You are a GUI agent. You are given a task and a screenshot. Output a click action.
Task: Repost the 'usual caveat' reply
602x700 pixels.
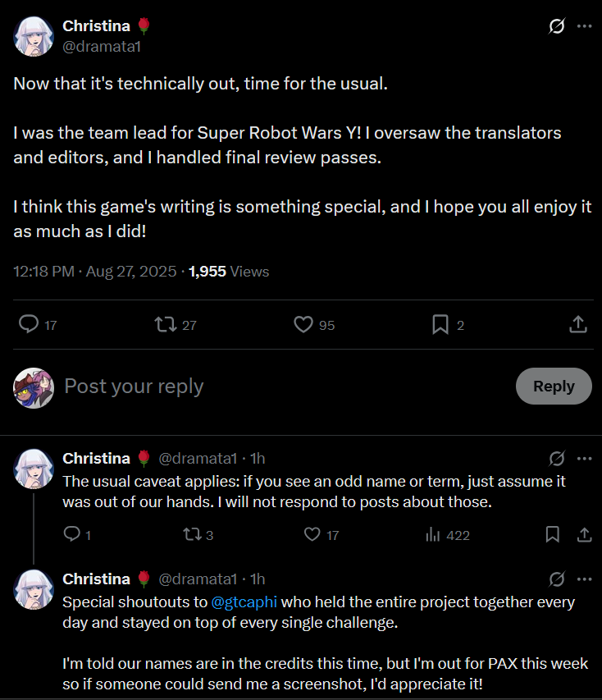190,535
